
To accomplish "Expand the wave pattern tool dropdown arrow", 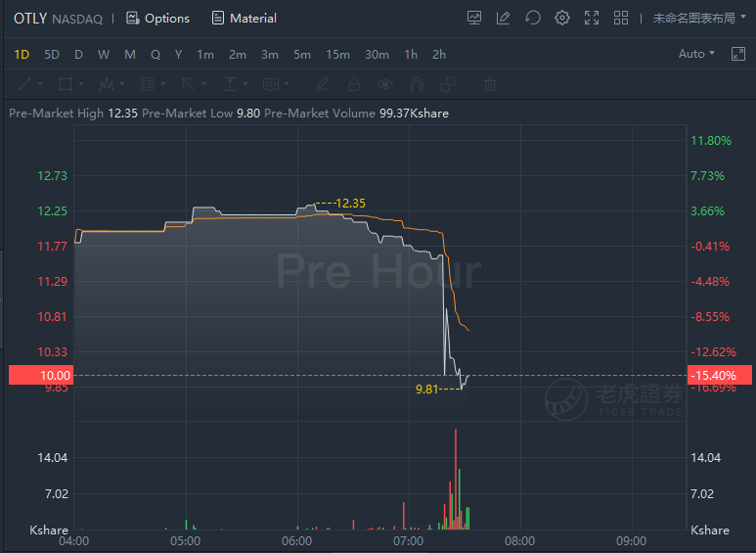I will pyautogui.click(x=122, y=84).
